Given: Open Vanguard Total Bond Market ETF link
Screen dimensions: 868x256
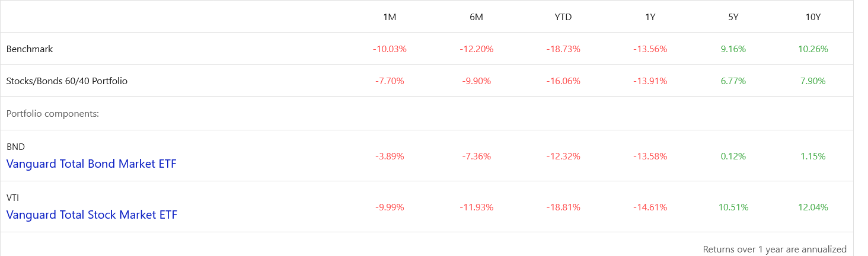Looking at the screenshot, I should [x=91, y=164].
